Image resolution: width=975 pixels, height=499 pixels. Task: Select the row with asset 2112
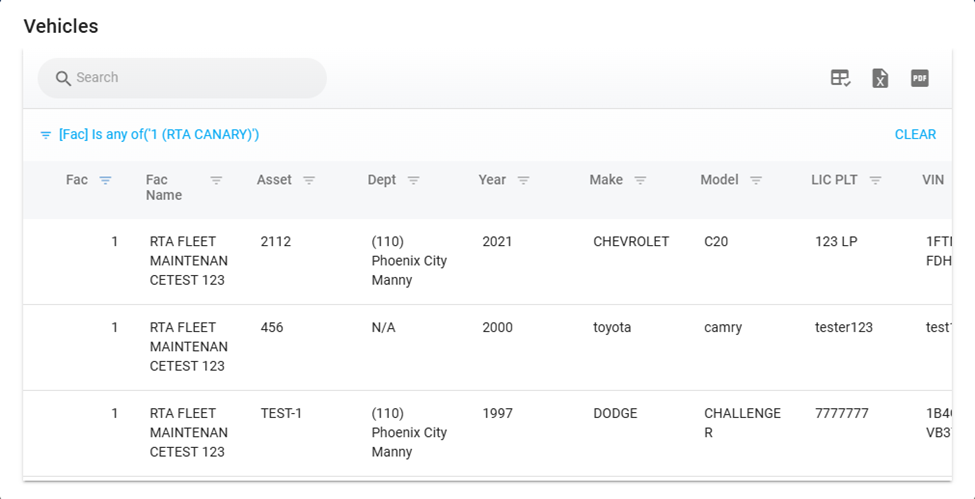coord(276,242)
